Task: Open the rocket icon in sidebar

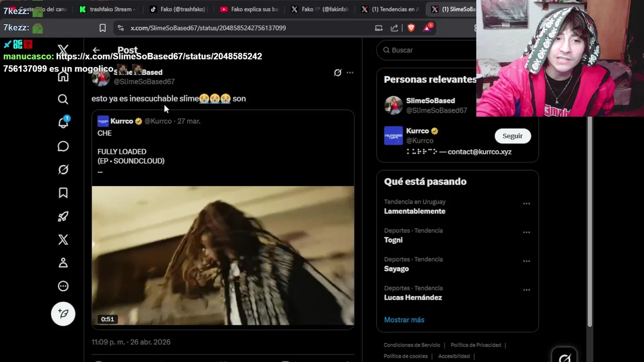Action: coord(63,216)
